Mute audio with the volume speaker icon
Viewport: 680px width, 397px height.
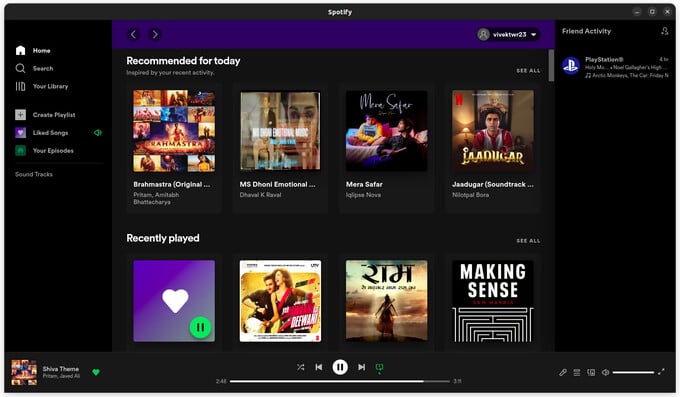click(x=605, y=372)
